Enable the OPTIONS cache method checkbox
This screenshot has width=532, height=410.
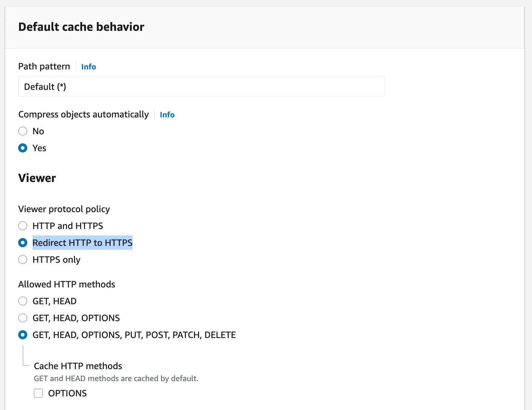(38, 393)
